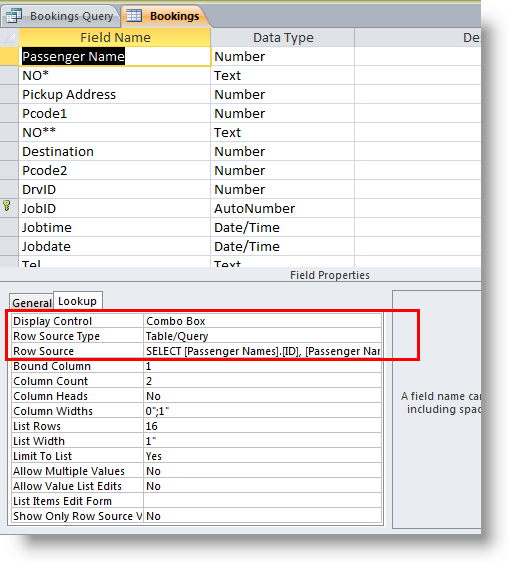Click the Field Name column header

coord(115,37)
